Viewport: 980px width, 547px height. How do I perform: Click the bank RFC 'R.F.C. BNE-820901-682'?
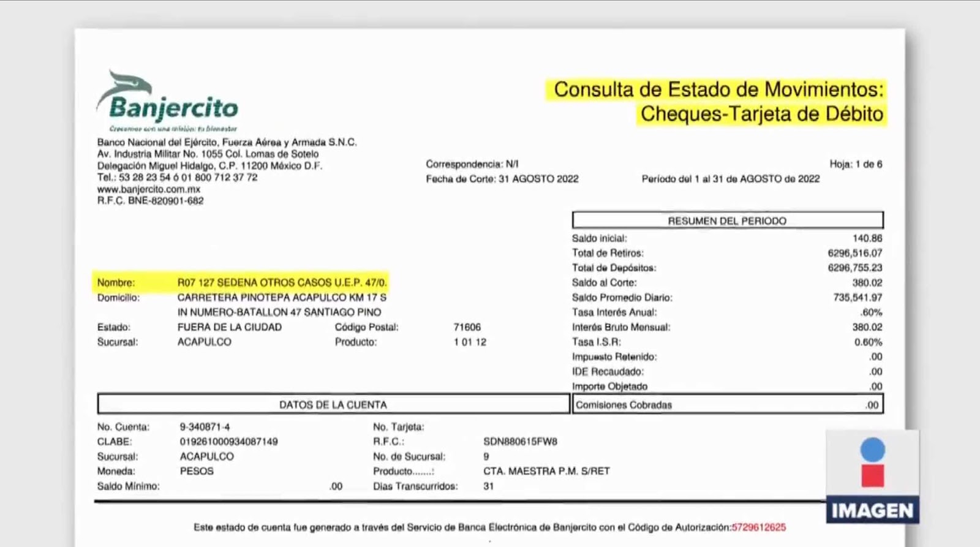150,200
